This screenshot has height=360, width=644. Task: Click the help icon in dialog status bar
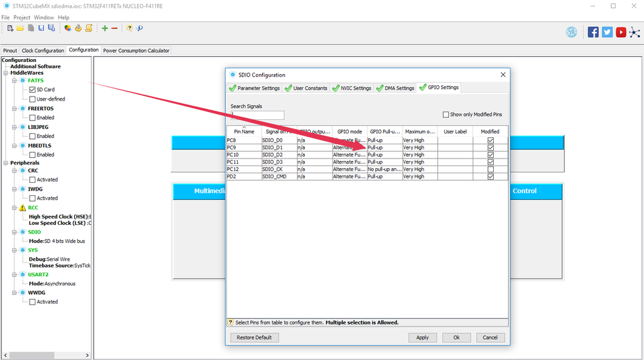tap(230, 323)
